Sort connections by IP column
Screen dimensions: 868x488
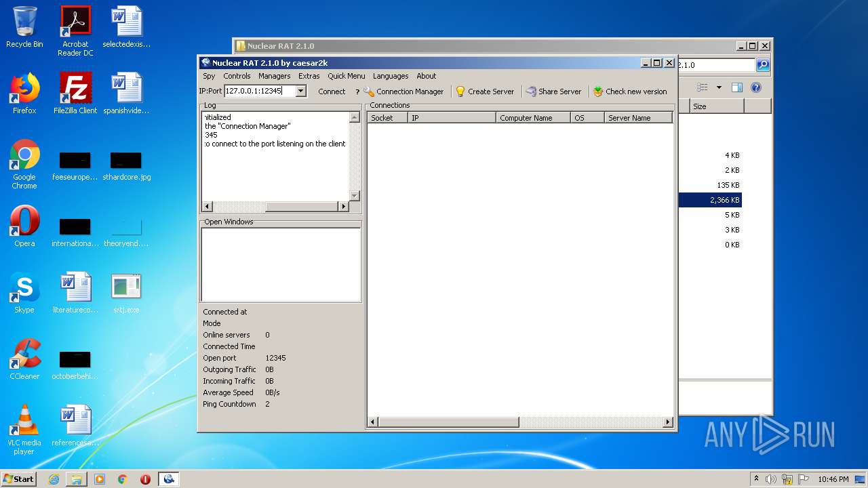(452, 118)
